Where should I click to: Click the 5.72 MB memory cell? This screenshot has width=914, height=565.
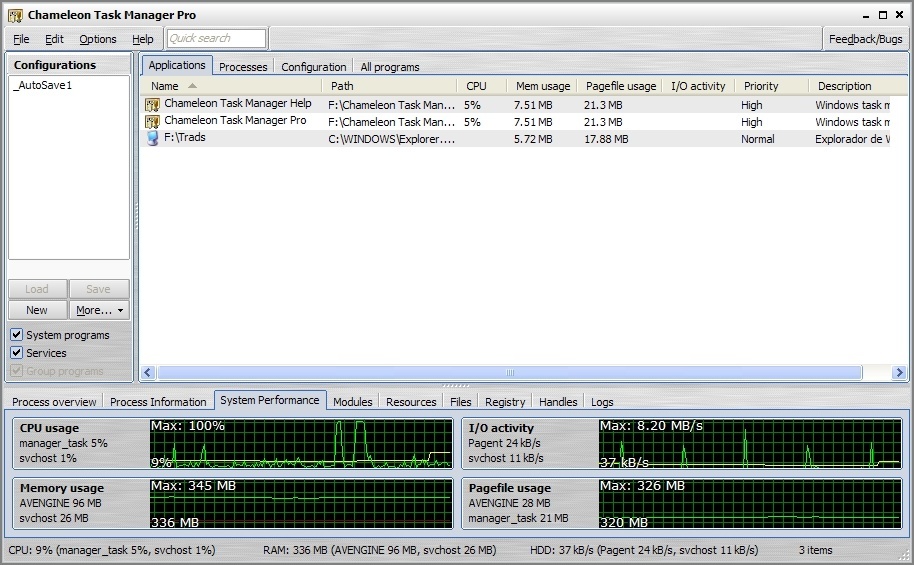click(533, 139)
